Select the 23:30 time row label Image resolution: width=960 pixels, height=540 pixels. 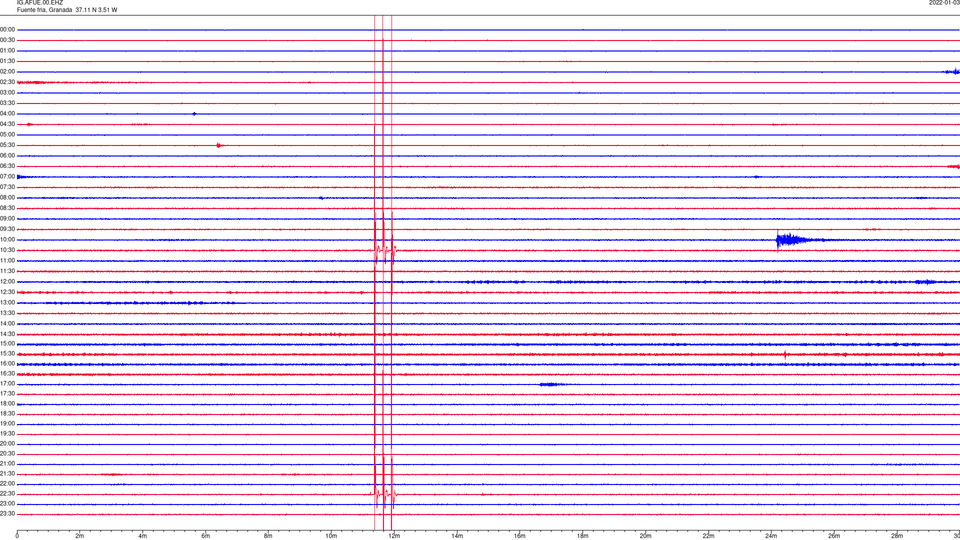[8, 514]
